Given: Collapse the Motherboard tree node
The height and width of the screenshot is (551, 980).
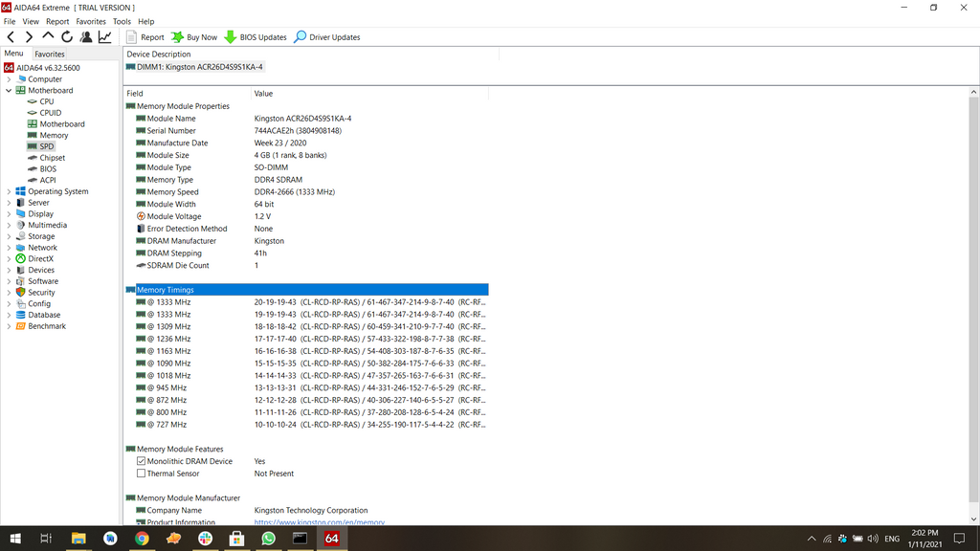Looking at the screenshot, I should tap(9, 91).
